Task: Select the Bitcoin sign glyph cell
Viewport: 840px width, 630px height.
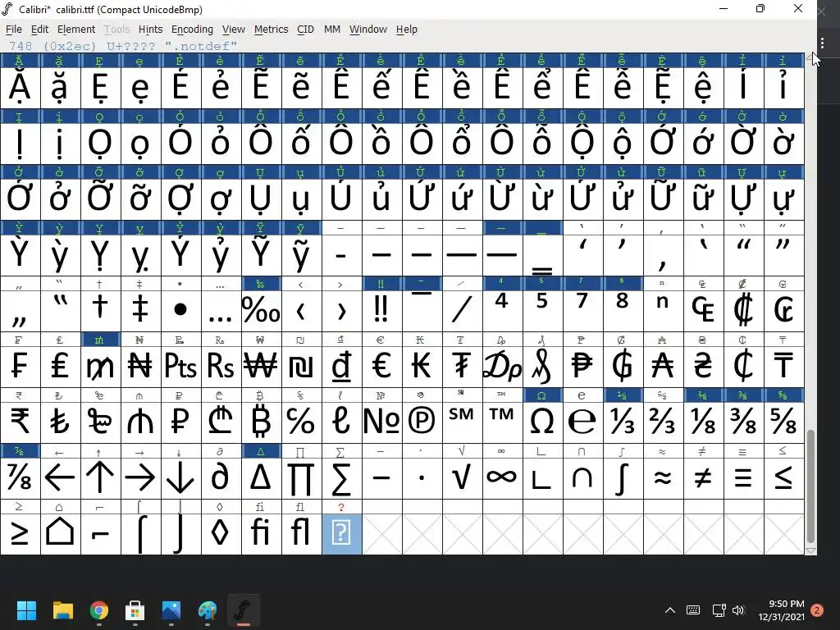Action: (261, 422)
